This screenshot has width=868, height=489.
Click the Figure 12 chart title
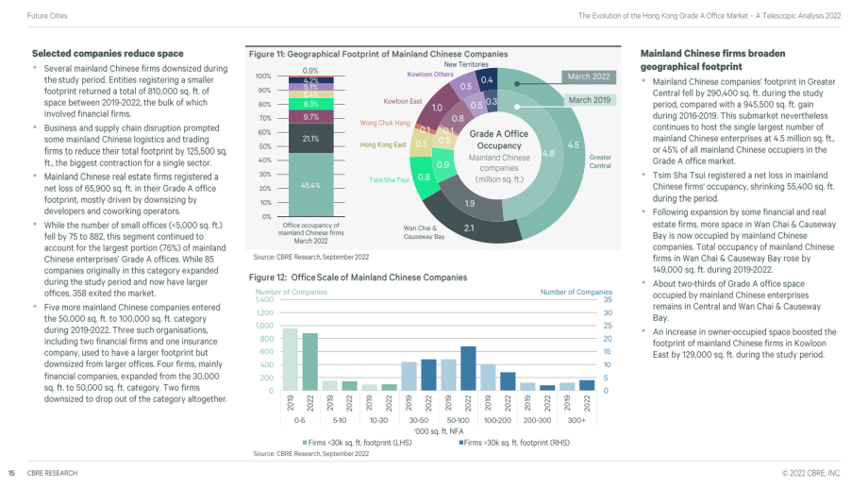click(358, 278)
